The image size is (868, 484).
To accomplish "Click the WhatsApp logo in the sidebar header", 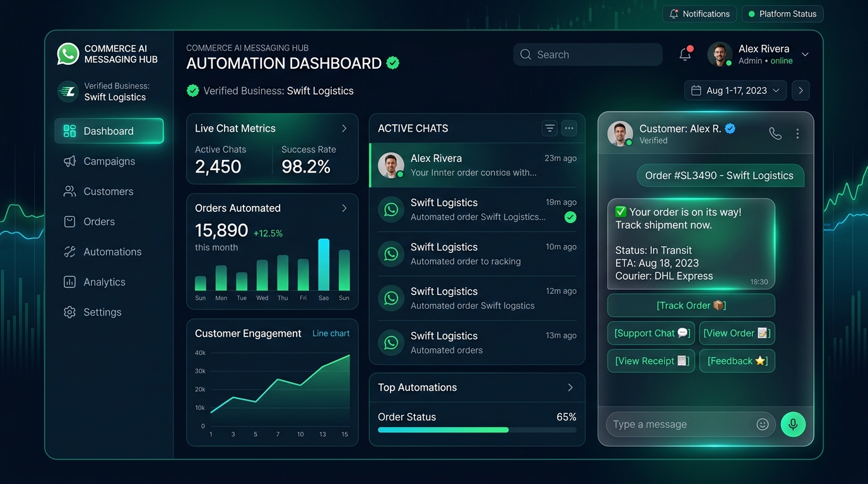I will [68, 54].
